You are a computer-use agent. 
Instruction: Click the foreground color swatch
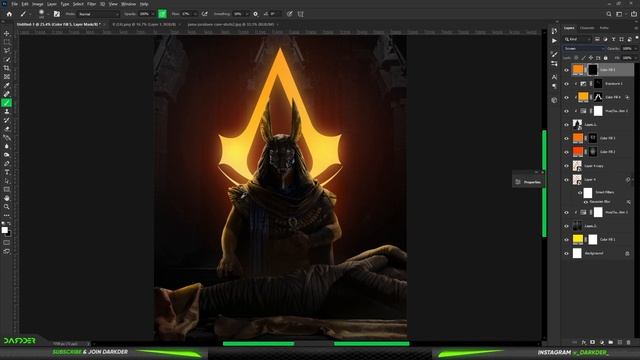tap(4, 230)
